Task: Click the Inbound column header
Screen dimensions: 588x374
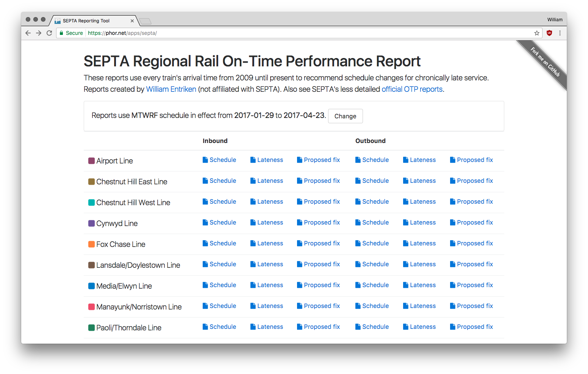Action: coord(215,141)
